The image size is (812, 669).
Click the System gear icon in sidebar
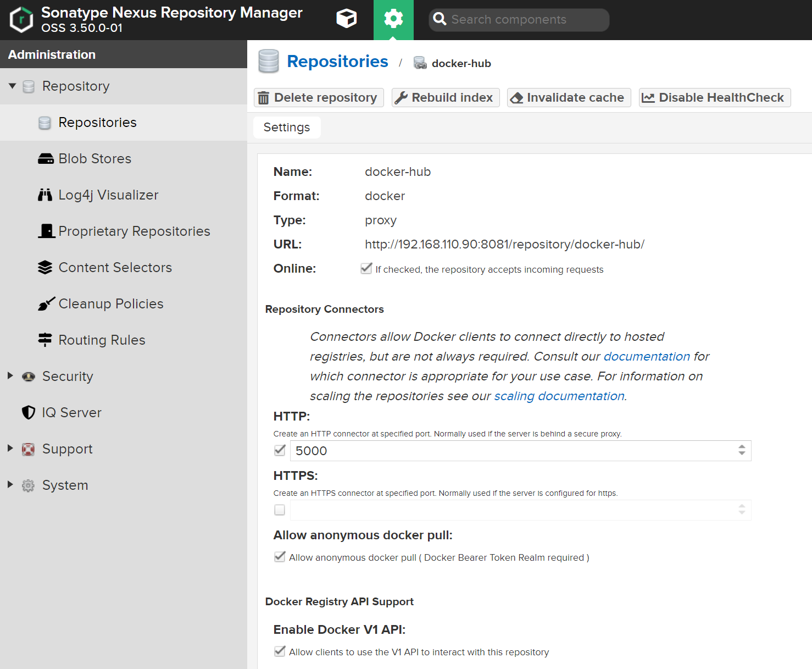pyautogui.click(x=28, y=485)
